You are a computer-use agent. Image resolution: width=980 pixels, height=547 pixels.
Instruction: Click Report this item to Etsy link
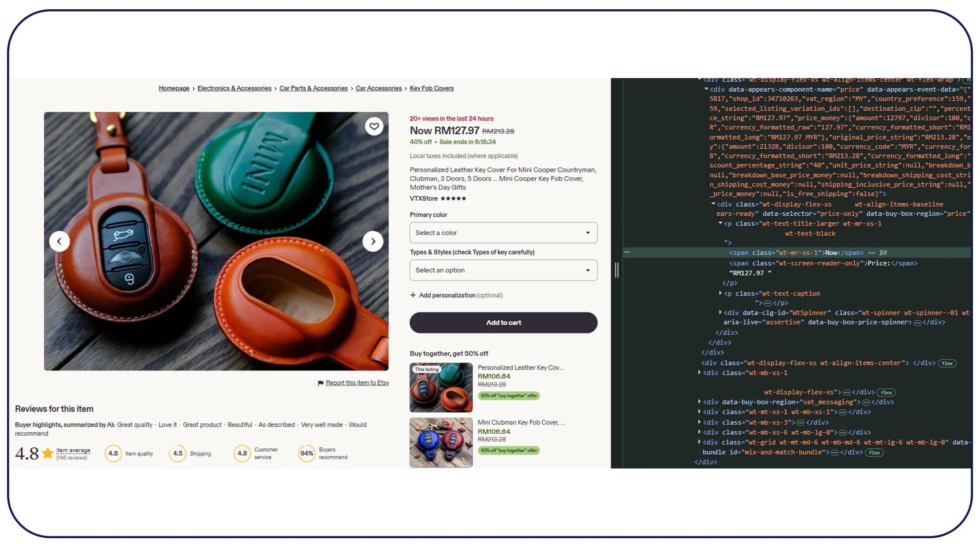coord(358,383)
